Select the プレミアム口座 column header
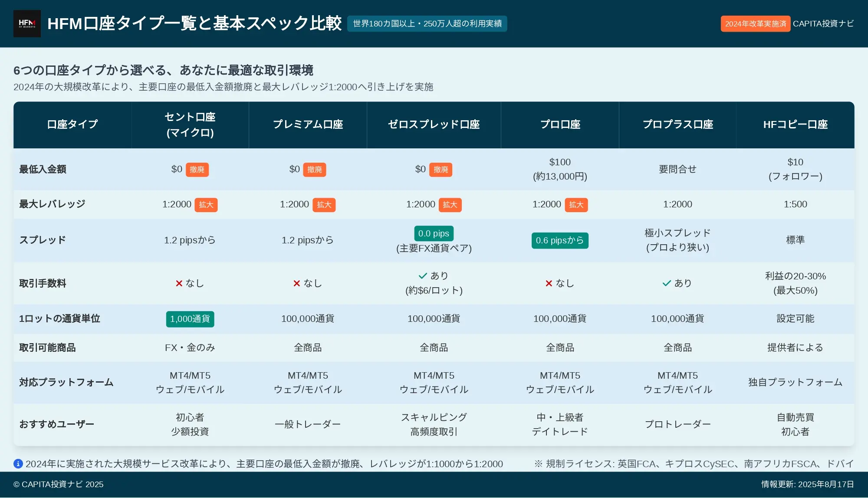 pyautogui.click(x=308, y=125)
